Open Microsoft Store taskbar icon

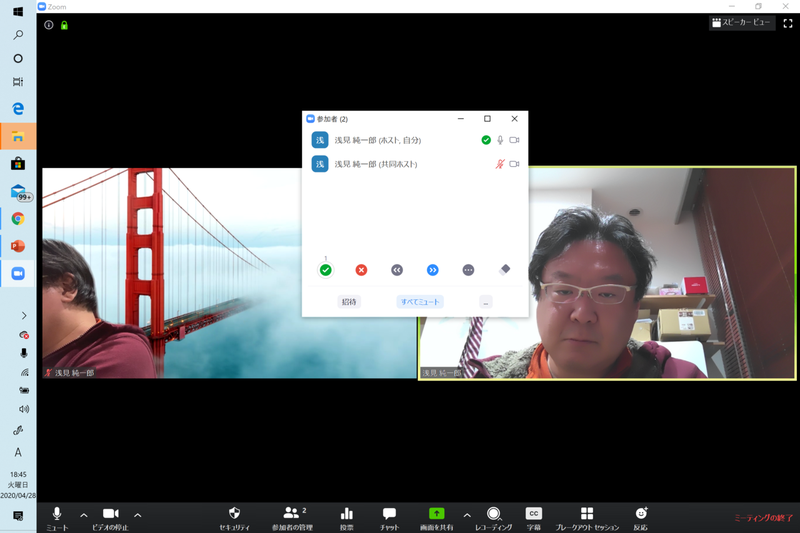click(18, 164)
